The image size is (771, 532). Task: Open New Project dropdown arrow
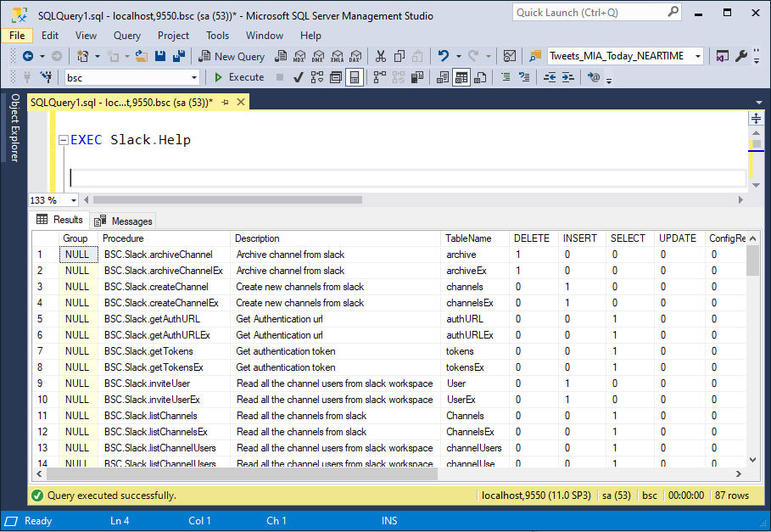point(98,57)
